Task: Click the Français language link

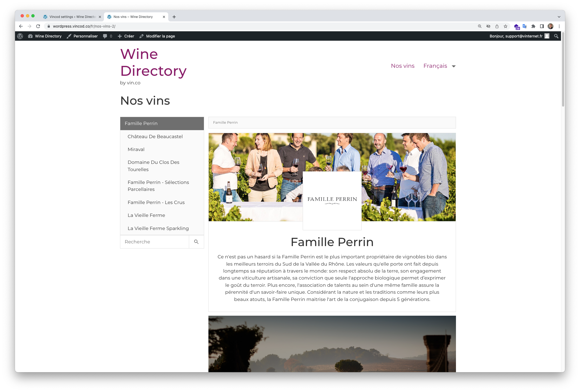Action: point(435,66)
